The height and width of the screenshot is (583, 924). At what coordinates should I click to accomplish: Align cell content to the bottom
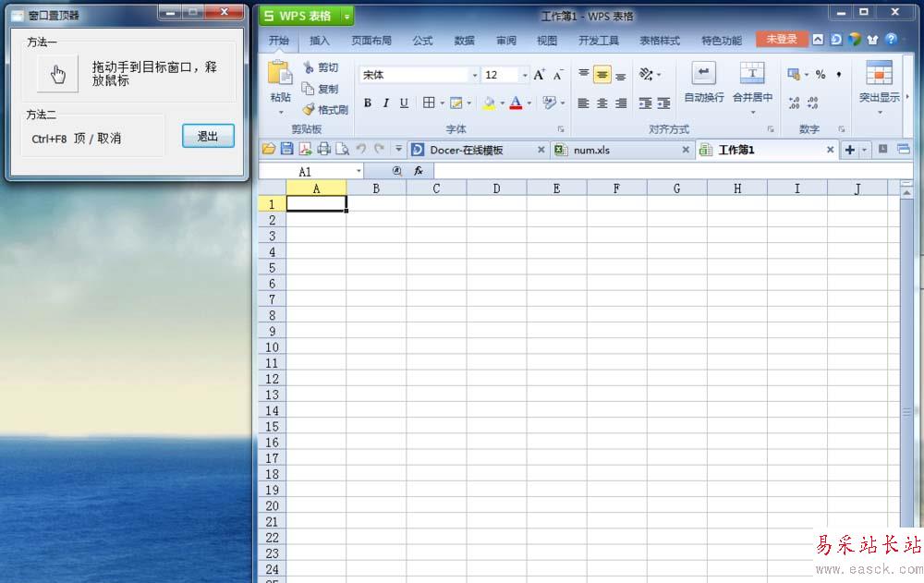[x=621, y=75]
